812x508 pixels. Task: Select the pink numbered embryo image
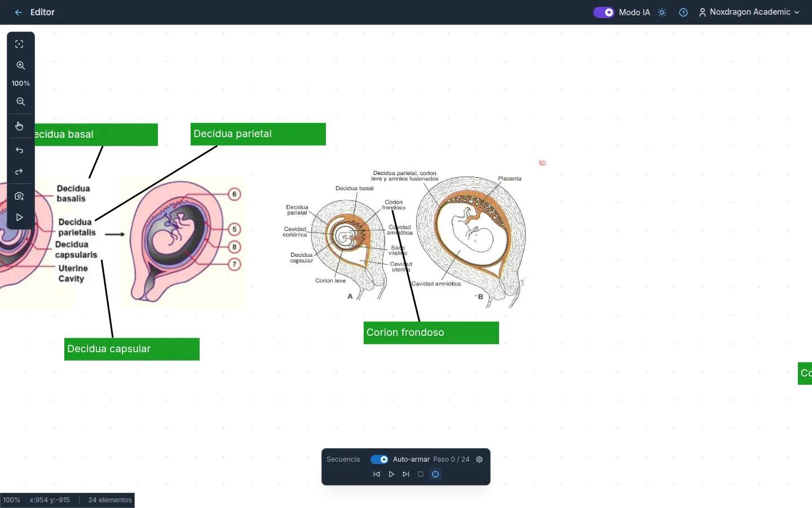(183, 243)
